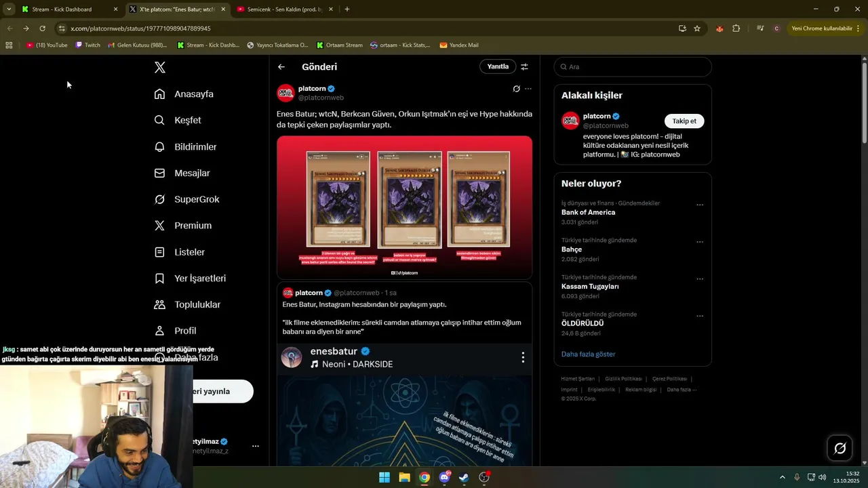Open platcorn avatar on main post
The image size is (868, 488).
285,93
